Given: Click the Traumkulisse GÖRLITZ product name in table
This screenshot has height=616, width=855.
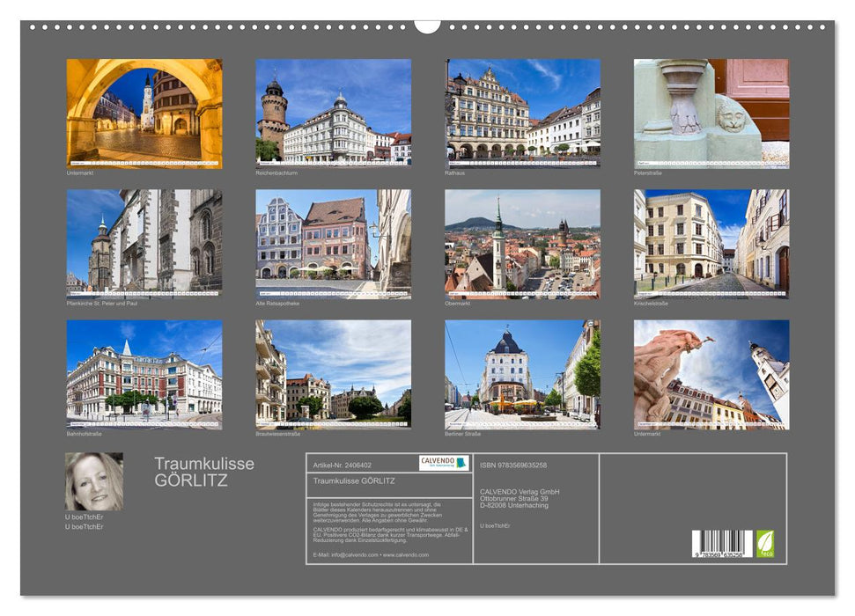Looking at the screenshot, I should pos(354,480).
